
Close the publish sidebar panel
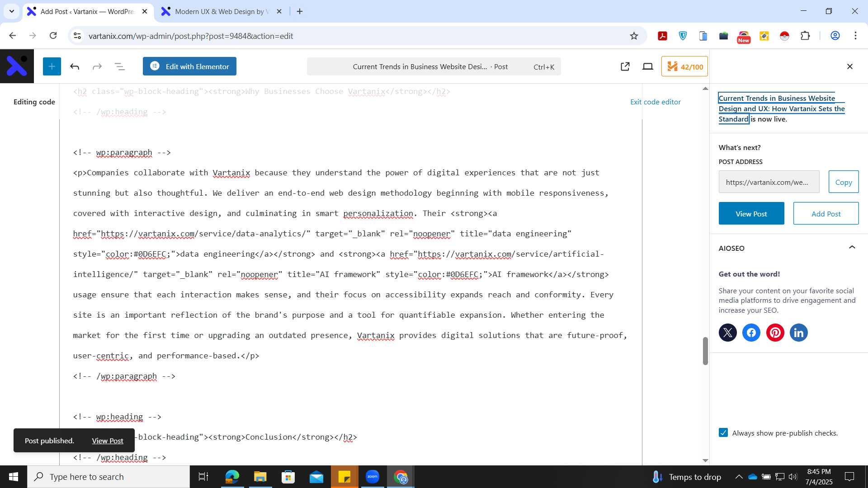849,66
